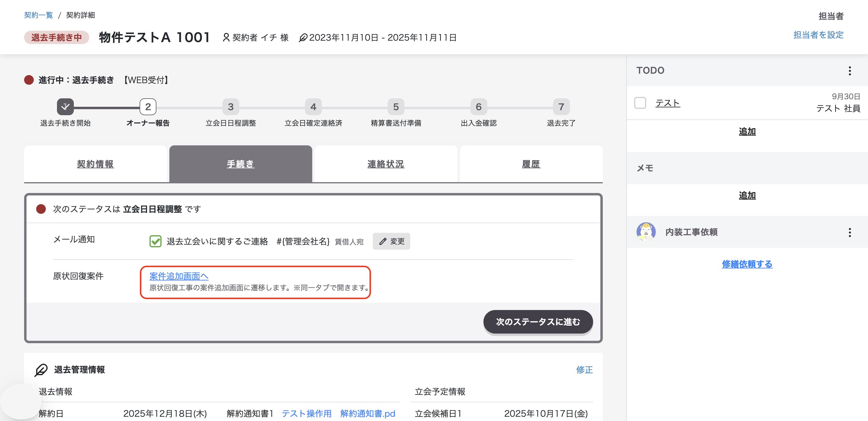Select step 4 立会日確定連絡済
The image size is (868, 421).
pos(313,107)
